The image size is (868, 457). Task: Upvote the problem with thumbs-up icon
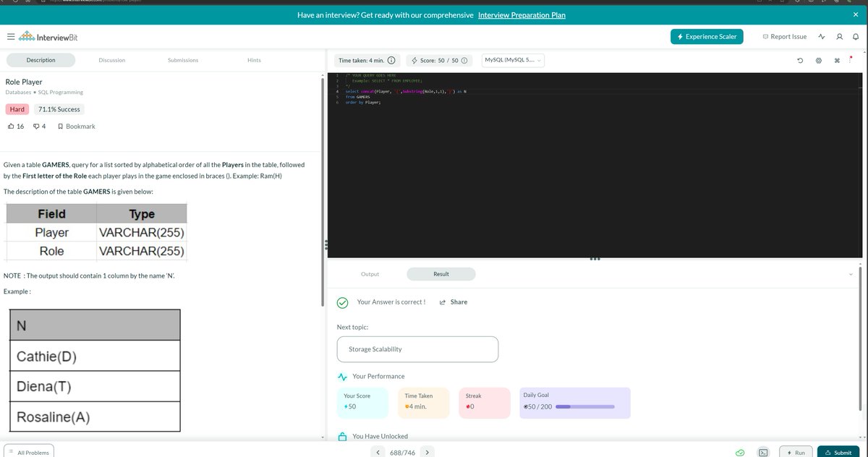[x=10, y=127]
